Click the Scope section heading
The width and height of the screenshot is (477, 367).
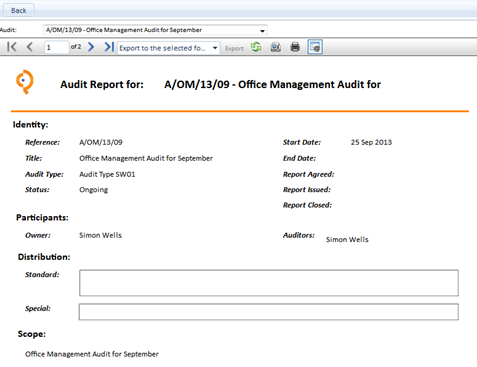click(32, 334)
